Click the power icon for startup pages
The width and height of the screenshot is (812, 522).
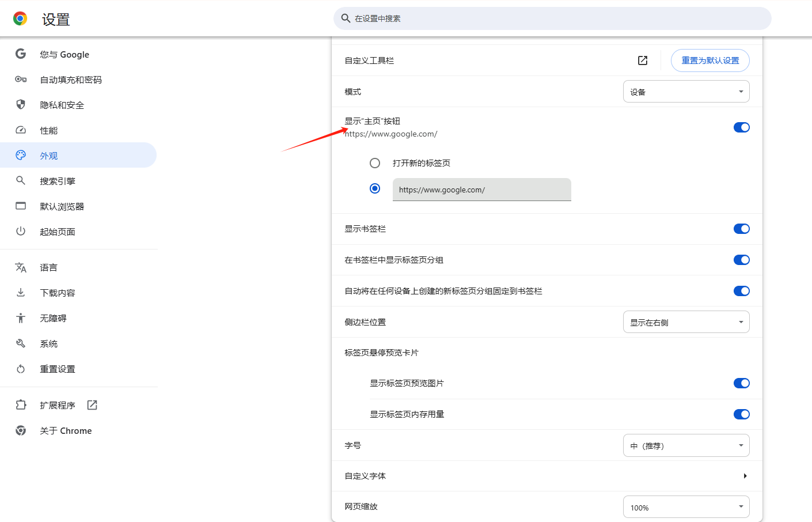tap(21, 232)
